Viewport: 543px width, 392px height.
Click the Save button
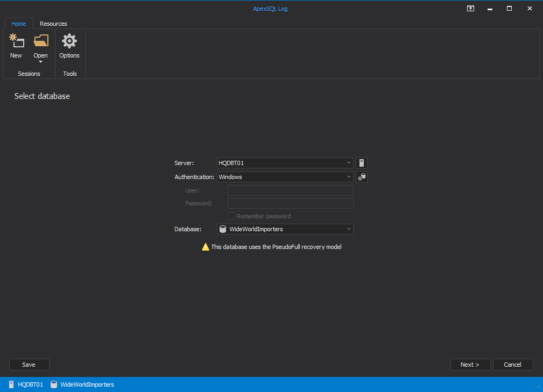(29, 365)
